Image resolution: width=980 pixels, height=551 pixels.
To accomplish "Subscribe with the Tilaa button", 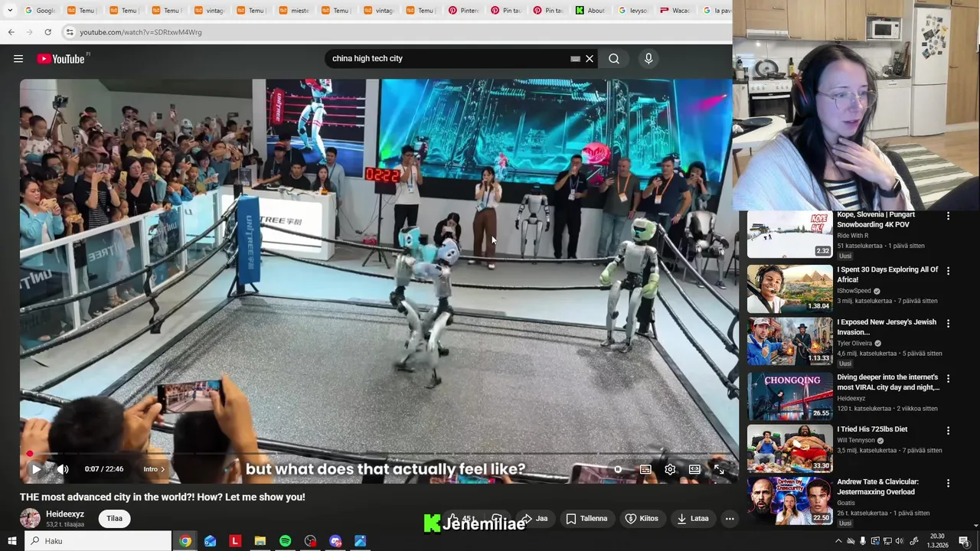I will click(114, 518).
